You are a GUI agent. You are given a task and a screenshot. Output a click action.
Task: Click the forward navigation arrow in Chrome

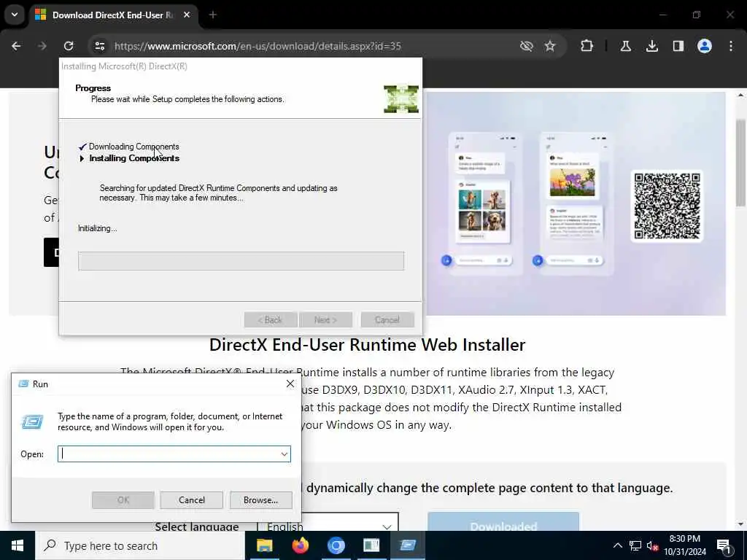pyautogui.click(x=42, y=46)
